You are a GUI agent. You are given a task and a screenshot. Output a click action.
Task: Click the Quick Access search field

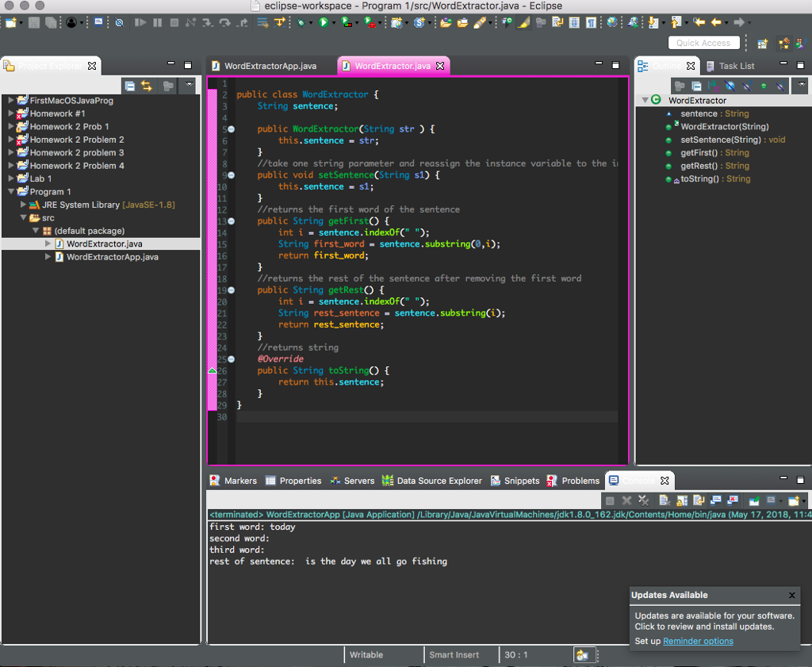[x=703, y=44]
